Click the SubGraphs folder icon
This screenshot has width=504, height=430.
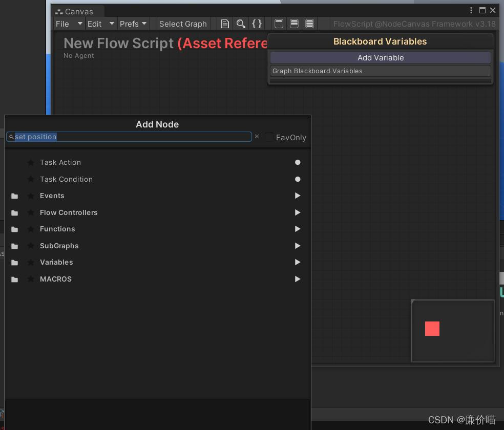[14, 246]
